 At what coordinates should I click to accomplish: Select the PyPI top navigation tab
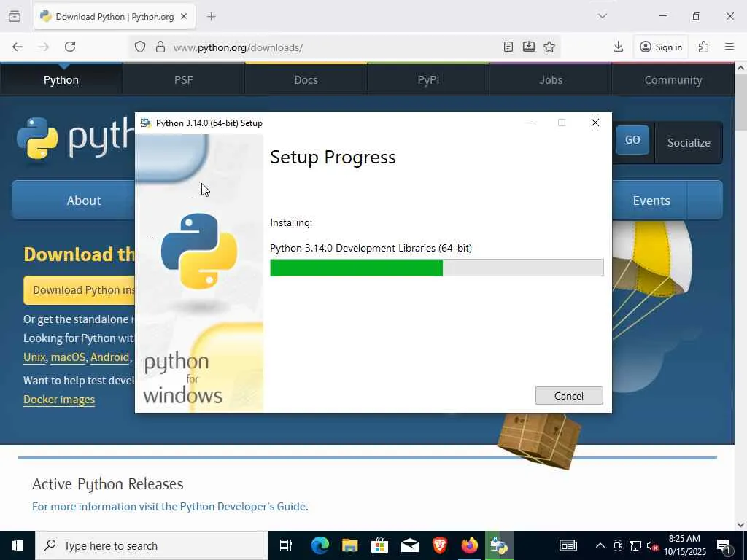428,80
